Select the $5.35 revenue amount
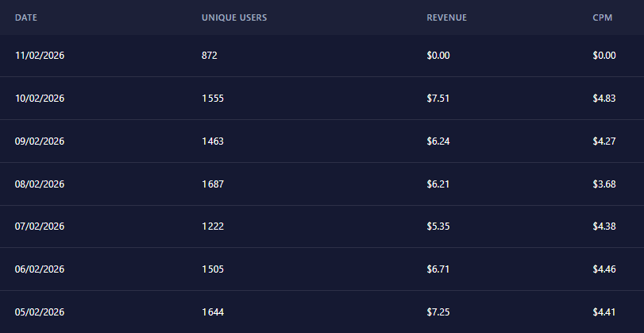644x333 pixels. coord(438,227)
